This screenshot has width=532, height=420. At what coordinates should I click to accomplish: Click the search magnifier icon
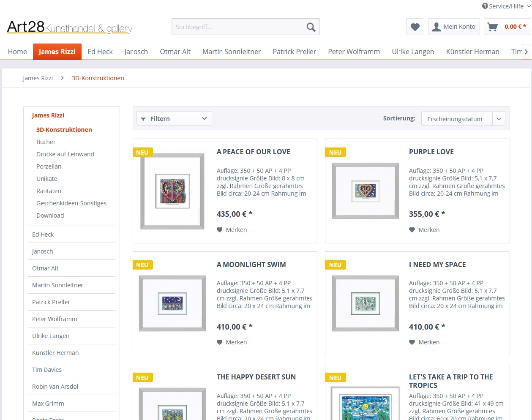311,27
